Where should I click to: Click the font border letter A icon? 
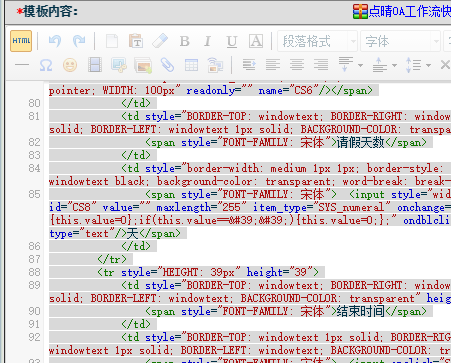[x=256, y=41]
